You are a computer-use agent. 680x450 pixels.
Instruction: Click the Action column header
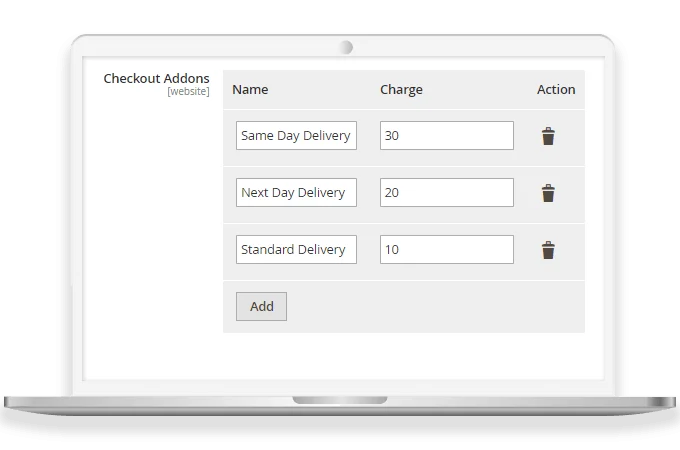coord(556,89)
